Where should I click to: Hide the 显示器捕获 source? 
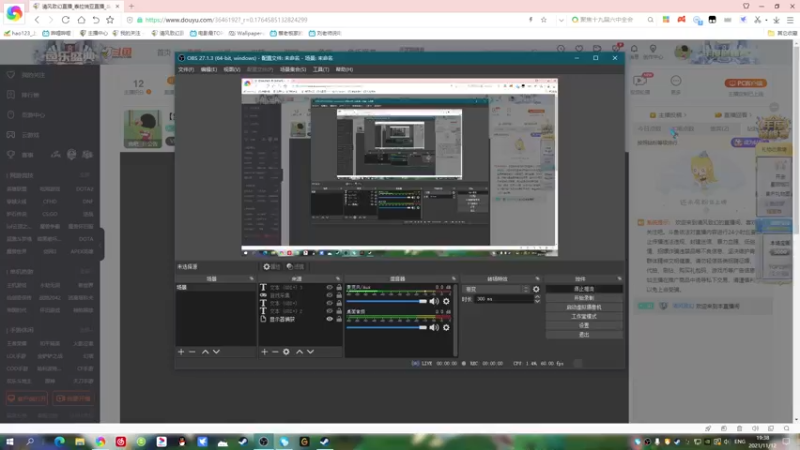click(x=330, y=319)
